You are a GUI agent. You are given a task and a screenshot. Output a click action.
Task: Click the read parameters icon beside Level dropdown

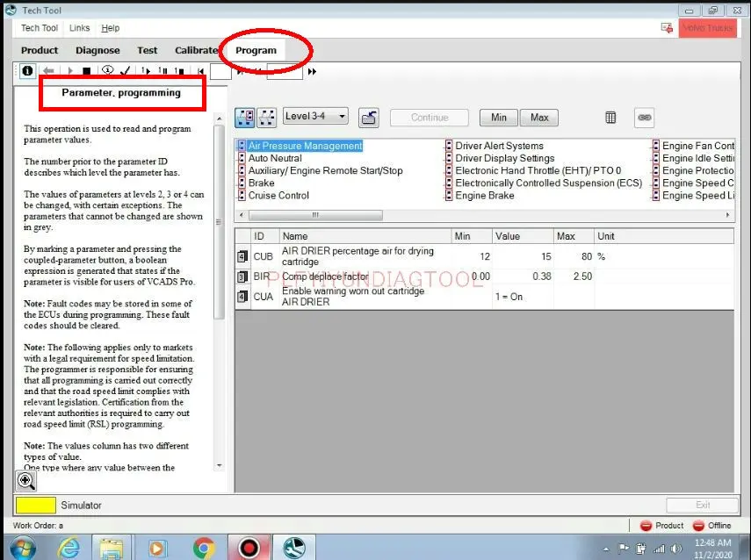tap(369, 118)
